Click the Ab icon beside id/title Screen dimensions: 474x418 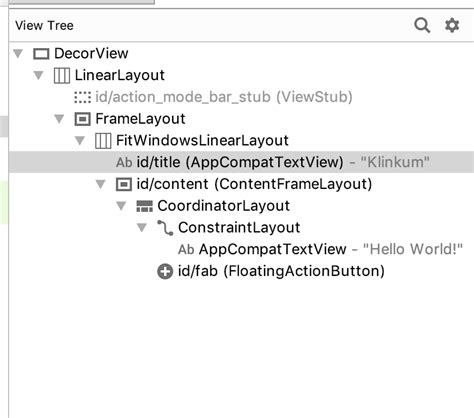coord(124,163)
